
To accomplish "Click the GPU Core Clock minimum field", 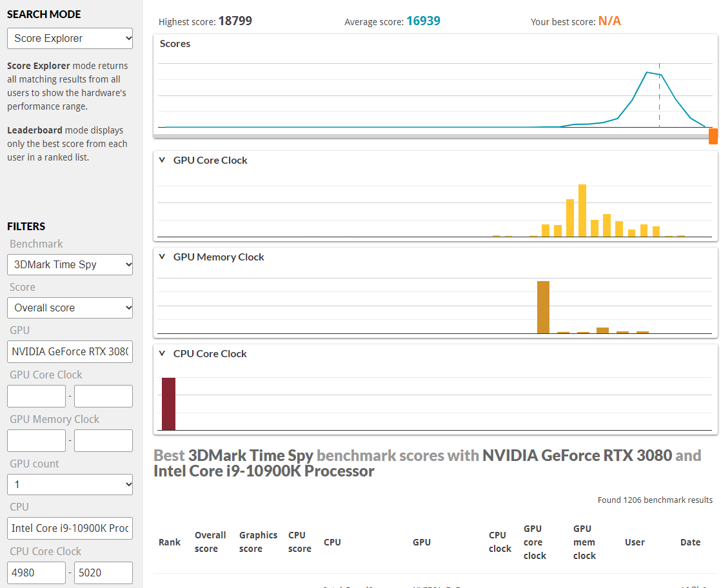I will point(36,396).
